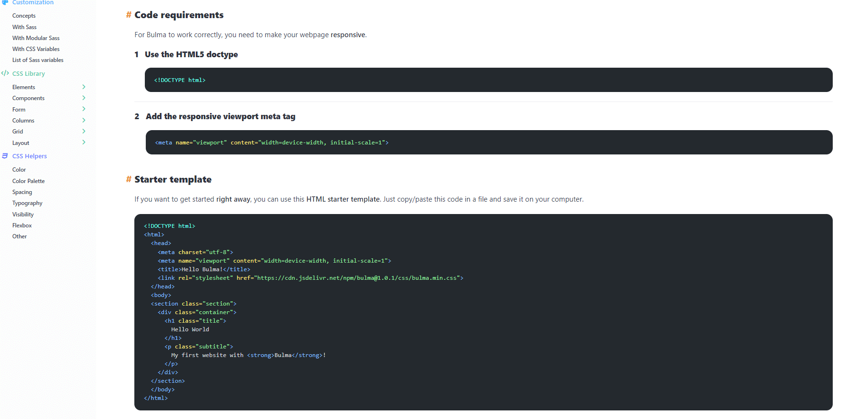Open the Typography helpers page
Viewport: 868px width, 419px height.
(x=27, y=203)
